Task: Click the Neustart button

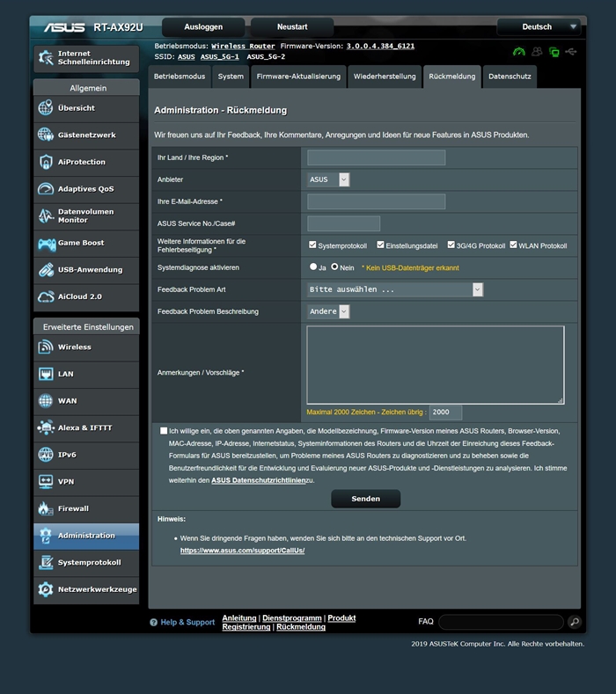Action: [292, 27]
